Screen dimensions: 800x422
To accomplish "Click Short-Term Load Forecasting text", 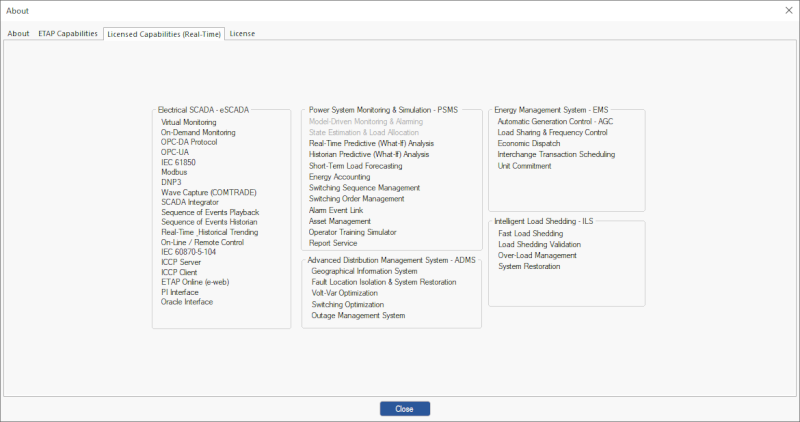I will 356,166.
